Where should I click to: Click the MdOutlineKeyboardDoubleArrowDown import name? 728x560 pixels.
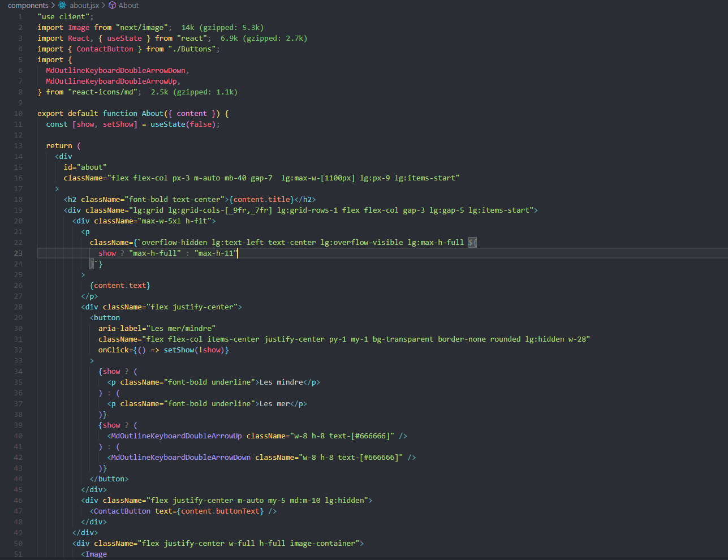tap(116, 70)
